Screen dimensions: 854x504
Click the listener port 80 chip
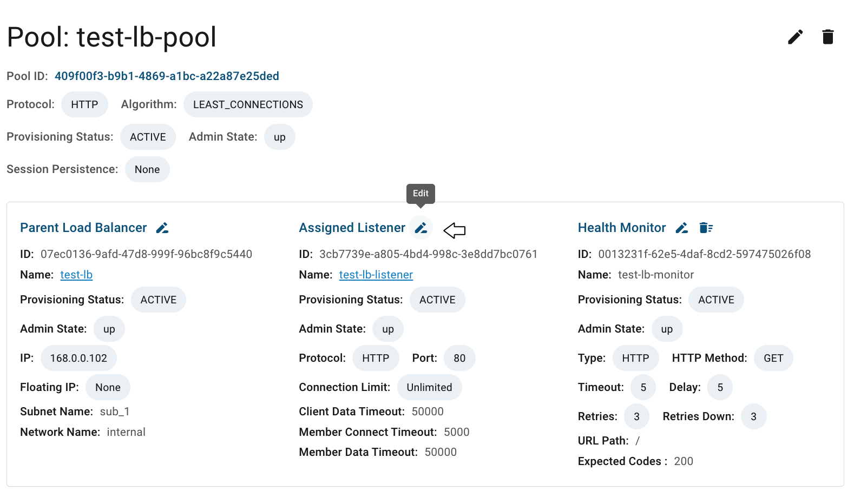tap(459, 358)
